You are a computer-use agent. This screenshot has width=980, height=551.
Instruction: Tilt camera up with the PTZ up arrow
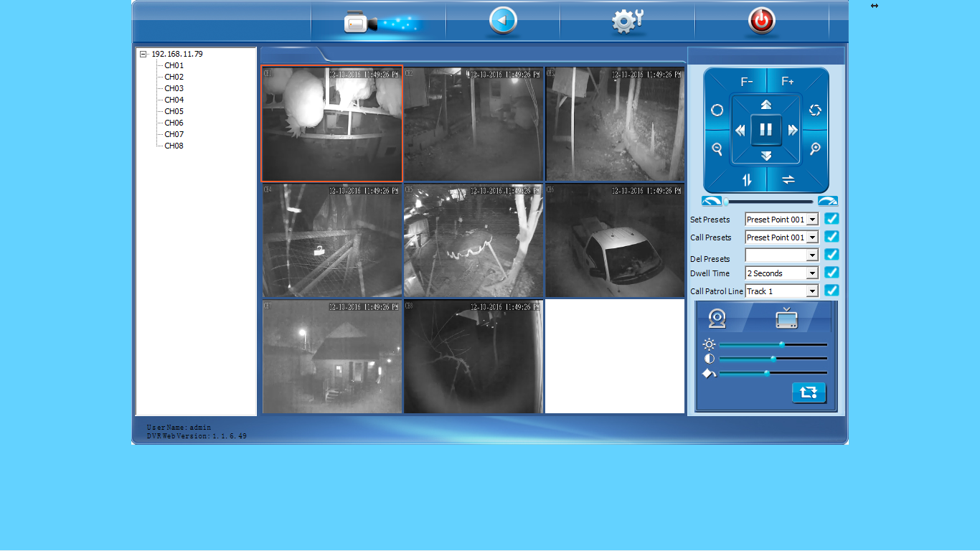(766, 105)
